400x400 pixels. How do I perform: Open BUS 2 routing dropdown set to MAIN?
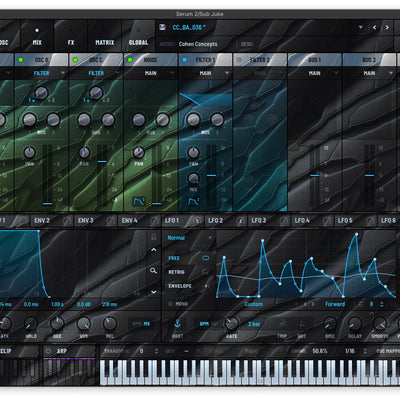click(369, 73)
